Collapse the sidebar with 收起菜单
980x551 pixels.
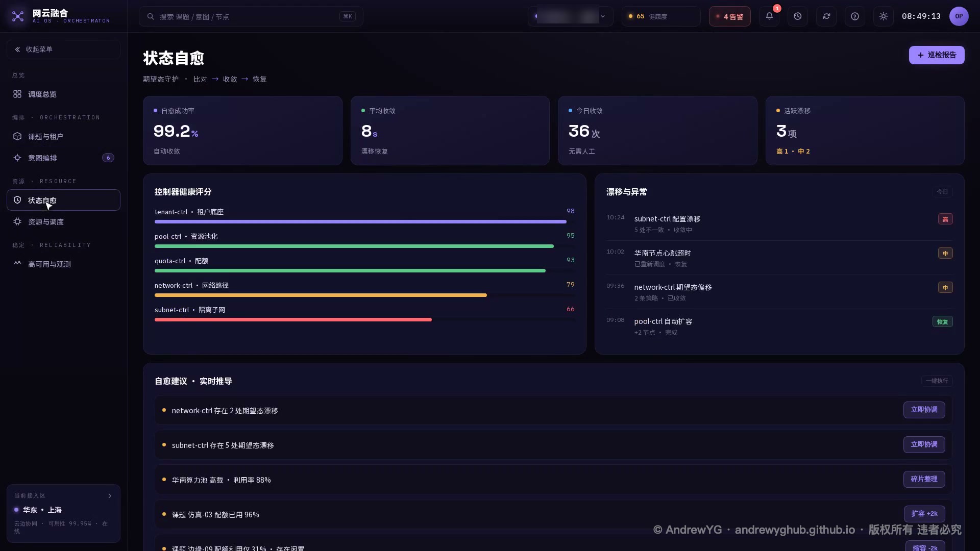63,49
